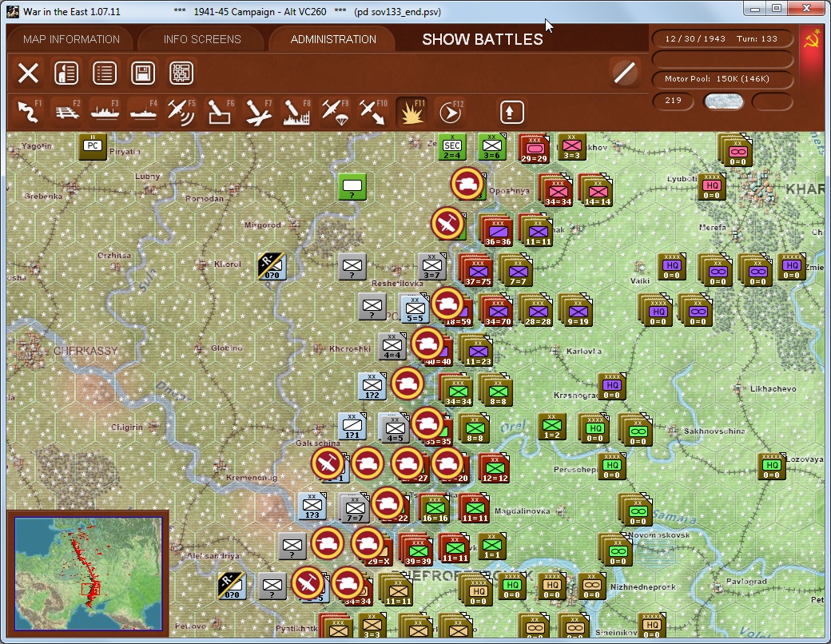This screenshot has width=831, height=644.
Task: Click the Soviet hammer and sickle flag
Action: (811, 40)
